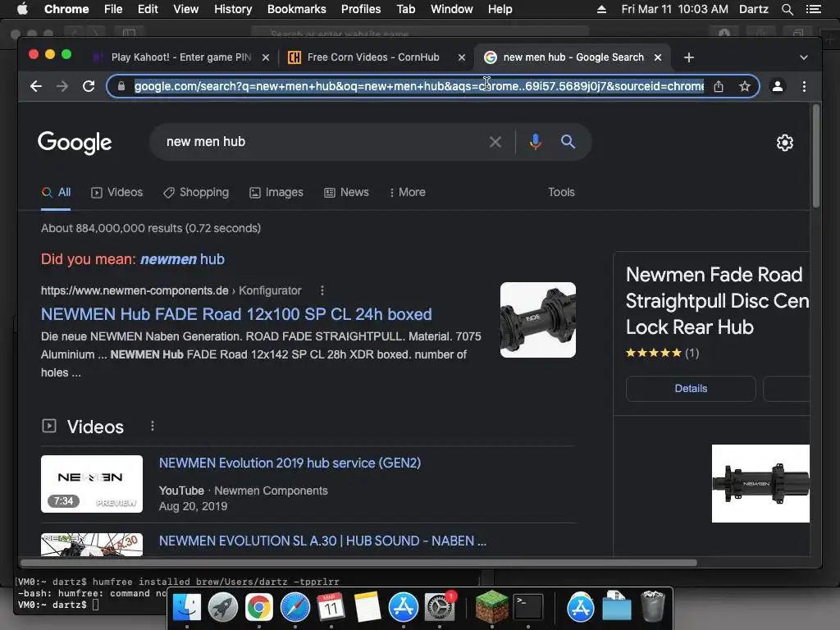840x630 pixels.
Task: Click the horizontal scrollbar at bottom
Action: coord(359,563)
